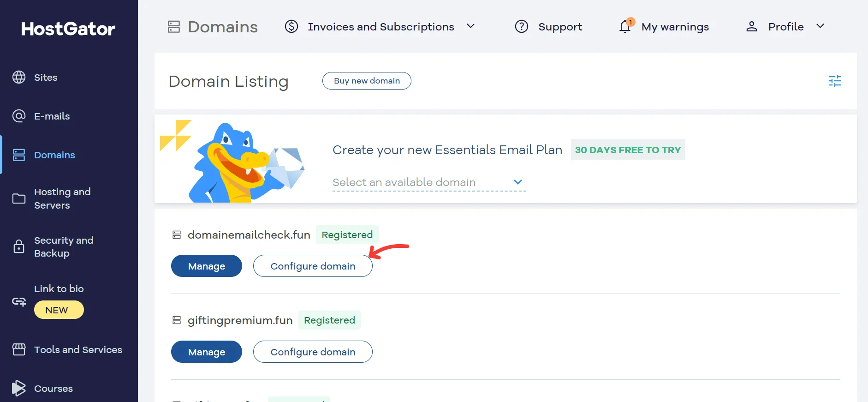Viewport: 868px width, 402px height.
Task: Click the HostGator logo
Action: pyautogui.click(x=68, y=29)
